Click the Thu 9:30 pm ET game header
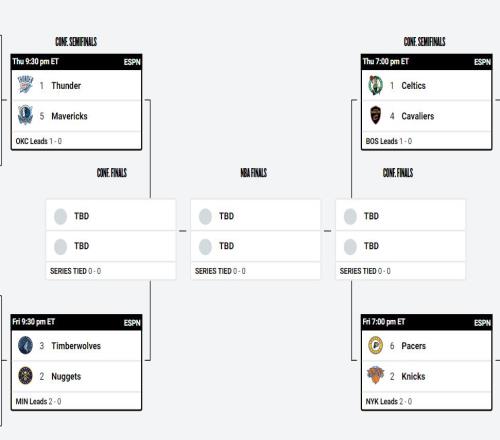The width and height of the screenshot is (500, 440). tap(76, 62)
